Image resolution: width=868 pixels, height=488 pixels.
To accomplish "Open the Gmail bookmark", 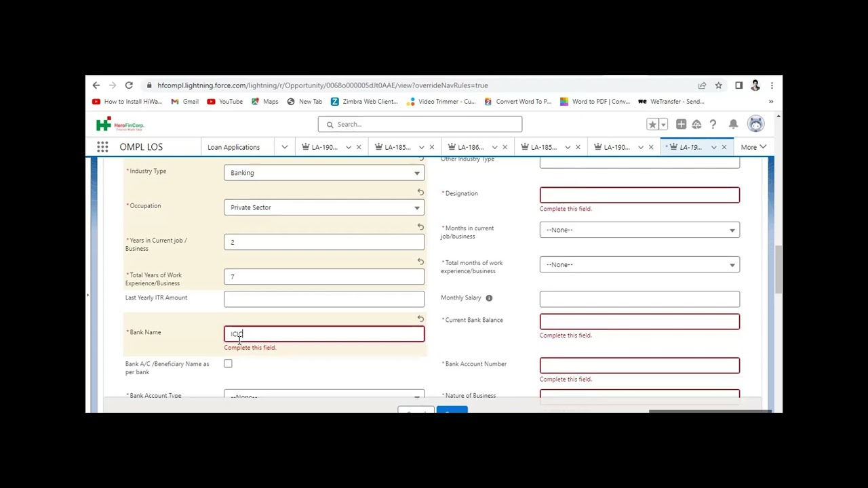I will click(185, 102).
